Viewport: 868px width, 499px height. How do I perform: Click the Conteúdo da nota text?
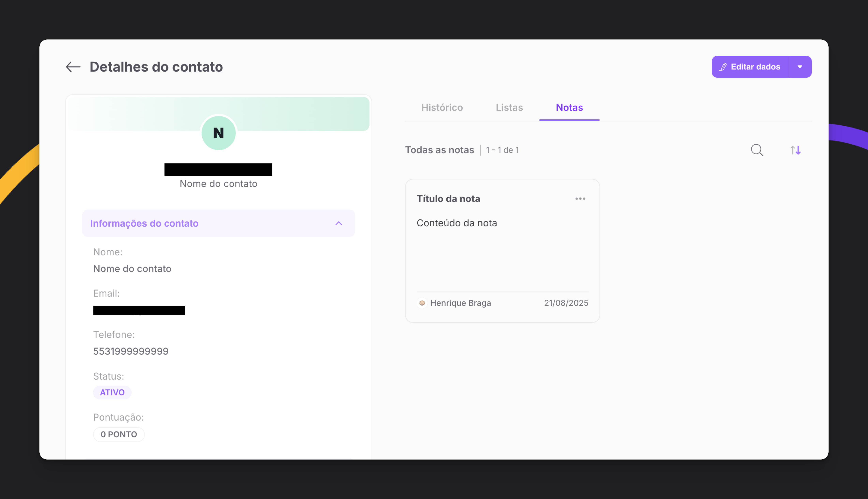click(x=456, y=223)
